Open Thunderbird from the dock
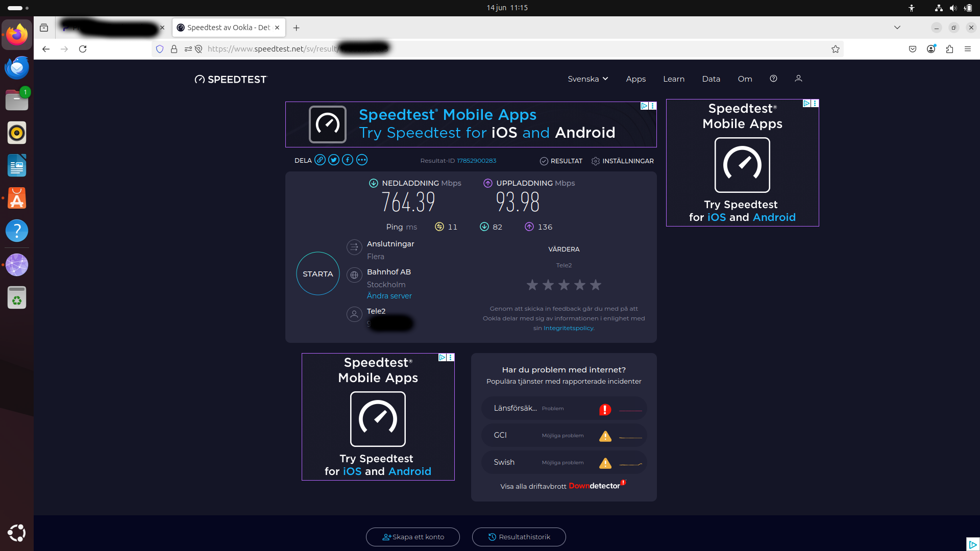Viewport: 980px width, 551px height. tap(17, 67)
